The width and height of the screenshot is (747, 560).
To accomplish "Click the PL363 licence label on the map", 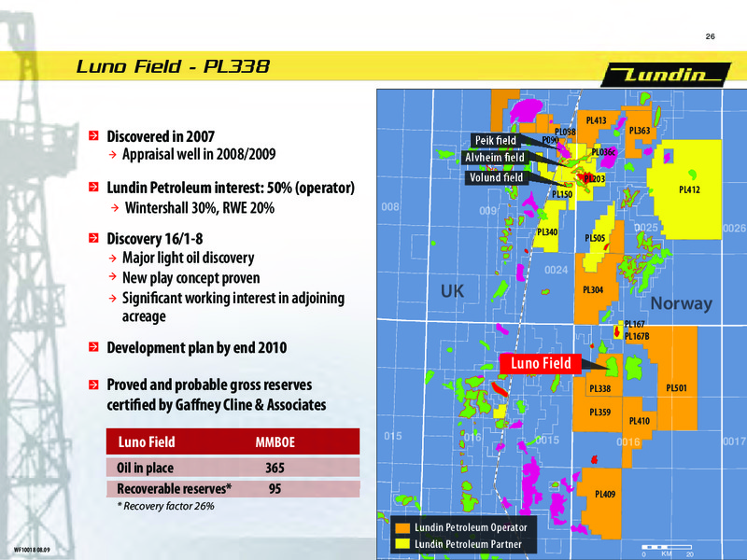I will pos(640,130).
